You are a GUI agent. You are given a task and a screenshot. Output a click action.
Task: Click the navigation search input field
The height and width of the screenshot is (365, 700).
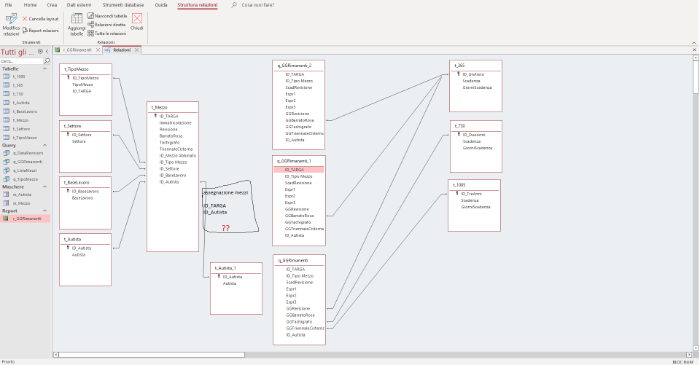click(x=22, y=61)
